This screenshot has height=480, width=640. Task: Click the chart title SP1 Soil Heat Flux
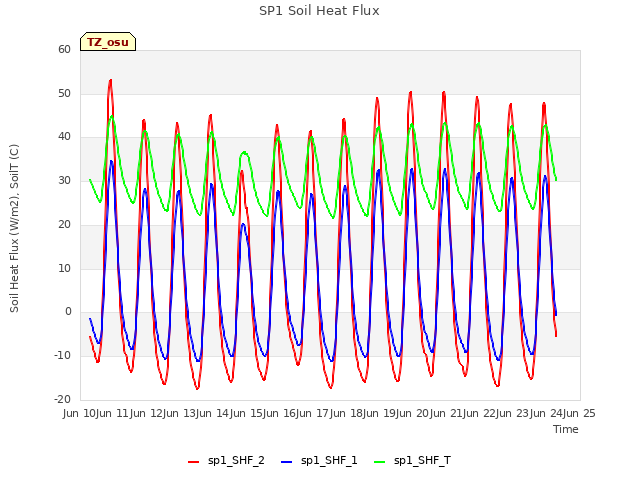[319, 11]
